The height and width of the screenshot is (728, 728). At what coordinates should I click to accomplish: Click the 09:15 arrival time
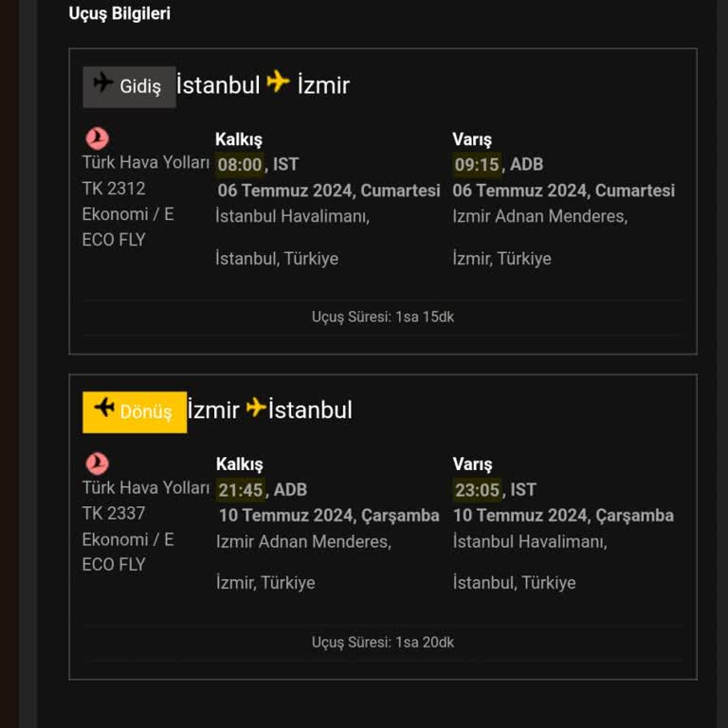click(477, 165)
